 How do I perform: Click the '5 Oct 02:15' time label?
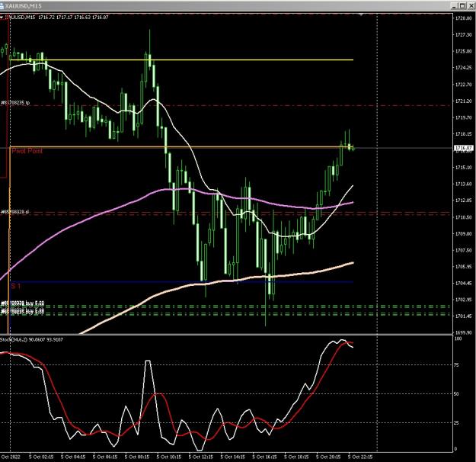click(x=41, y=457)
